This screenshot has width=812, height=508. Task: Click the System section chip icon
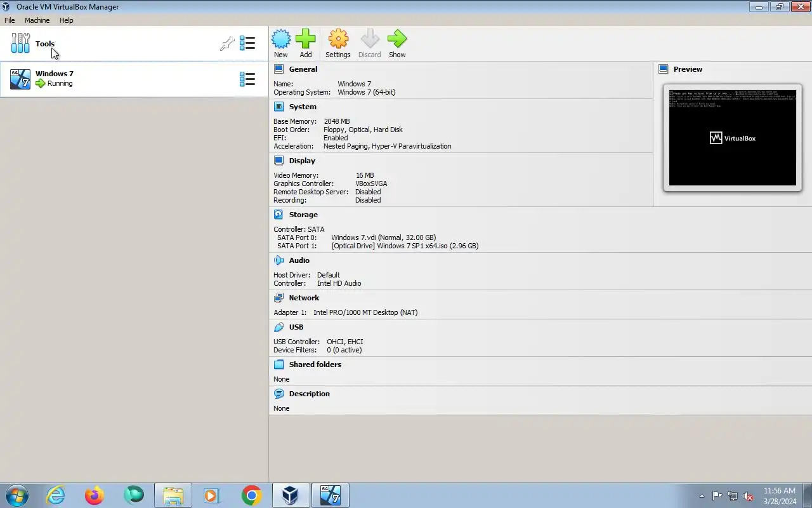point(279,107)
